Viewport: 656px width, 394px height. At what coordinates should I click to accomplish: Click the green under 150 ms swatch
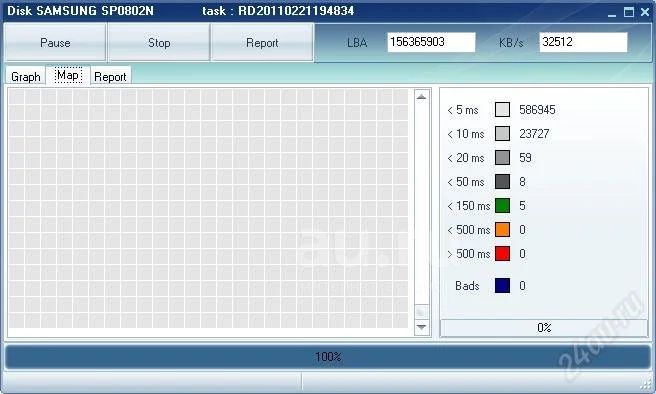pos(502,205)
